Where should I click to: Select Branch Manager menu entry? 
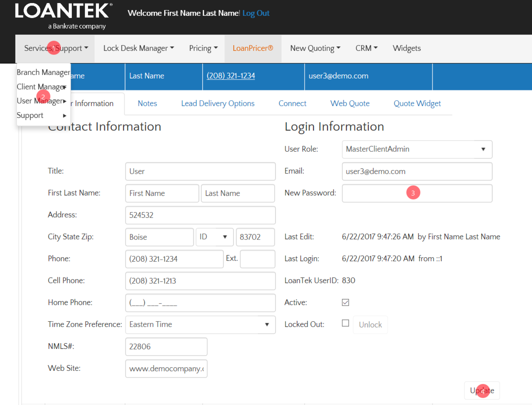[43, 72]
